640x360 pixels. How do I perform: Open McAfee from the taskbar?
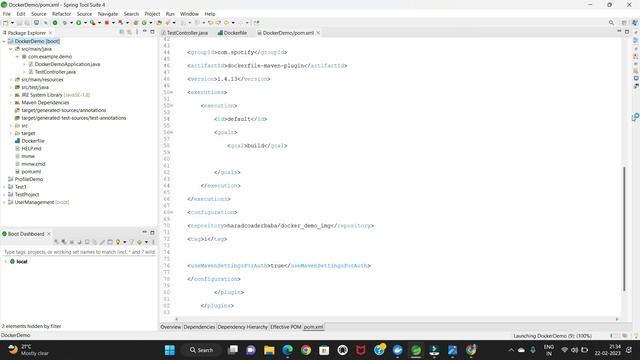pyautogui.click(x=361, y=350)
